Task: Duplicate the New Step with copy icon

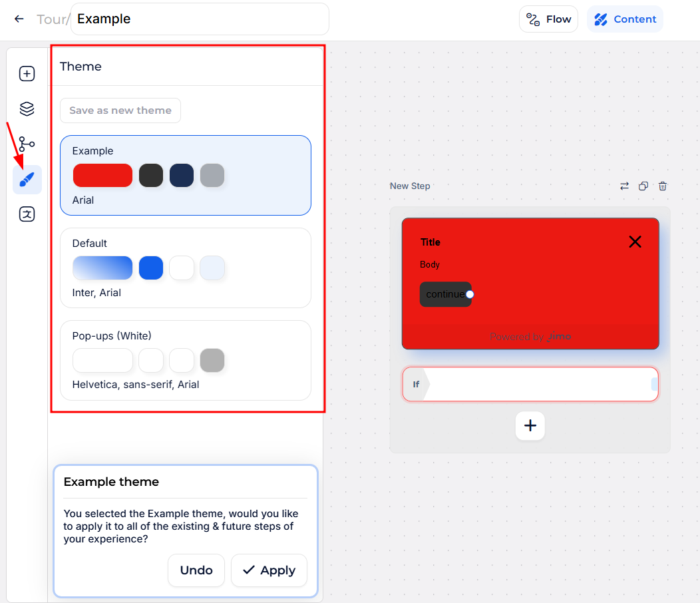Action: pyautogui.click(x=643, y=186)
